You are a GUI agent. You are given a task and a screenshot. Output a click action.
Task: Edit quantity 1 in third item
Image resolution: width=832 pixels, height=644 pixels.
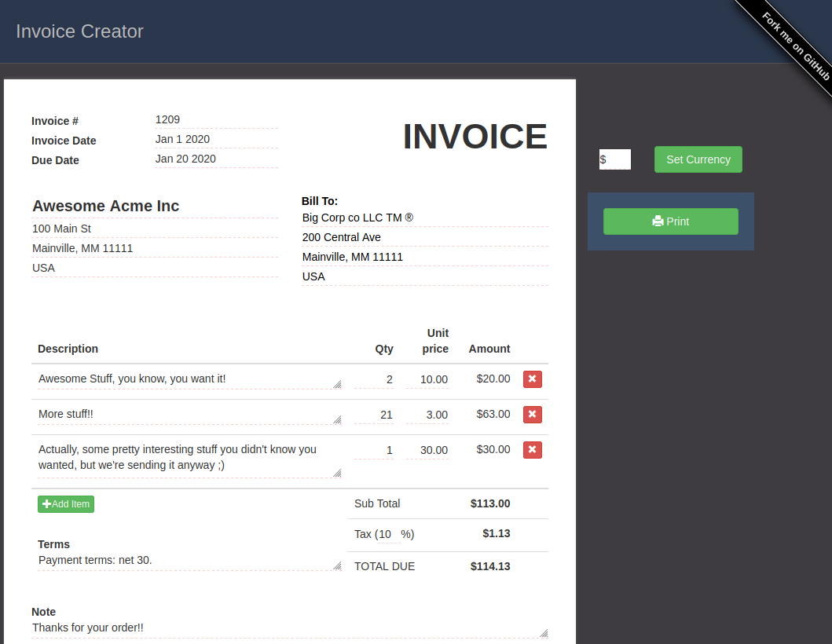tap(374, 450)
